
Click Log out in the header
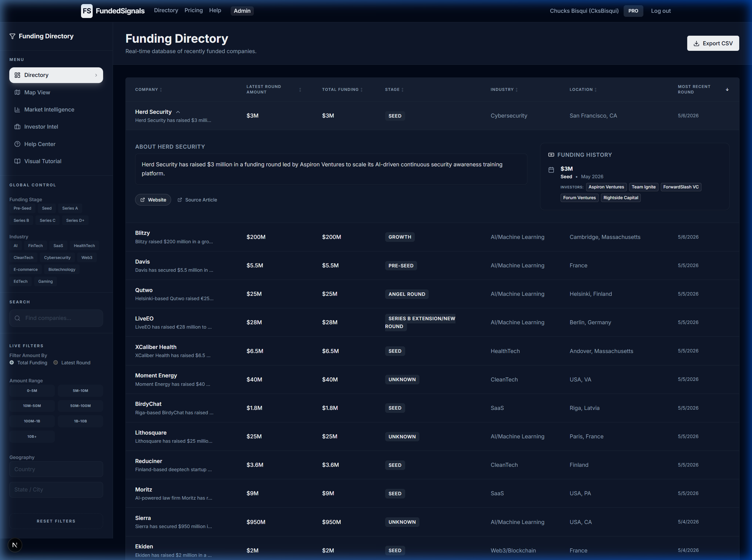(x=661, y=11)
